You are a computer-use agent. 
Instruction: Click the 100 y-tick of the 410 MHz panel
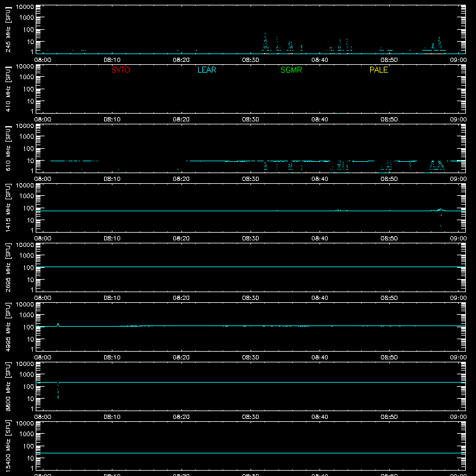pos(29,89)
